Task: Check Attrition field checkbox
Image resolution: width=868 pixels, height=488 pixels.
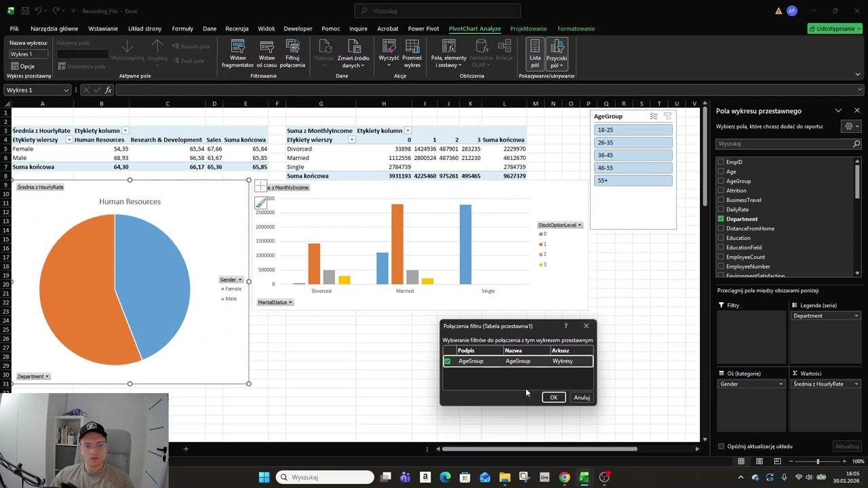Action: coord(721,190)
